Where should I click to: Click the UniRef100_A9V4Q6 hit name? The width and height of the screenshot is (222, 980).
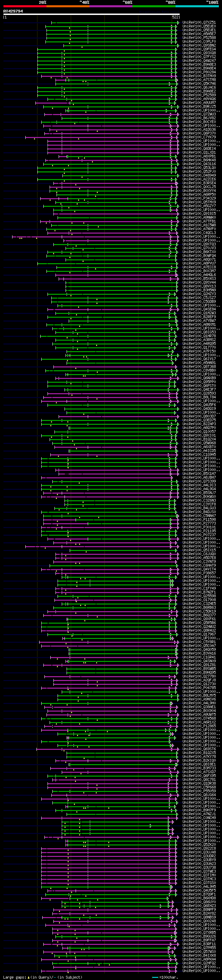click(x=199, y=99)
